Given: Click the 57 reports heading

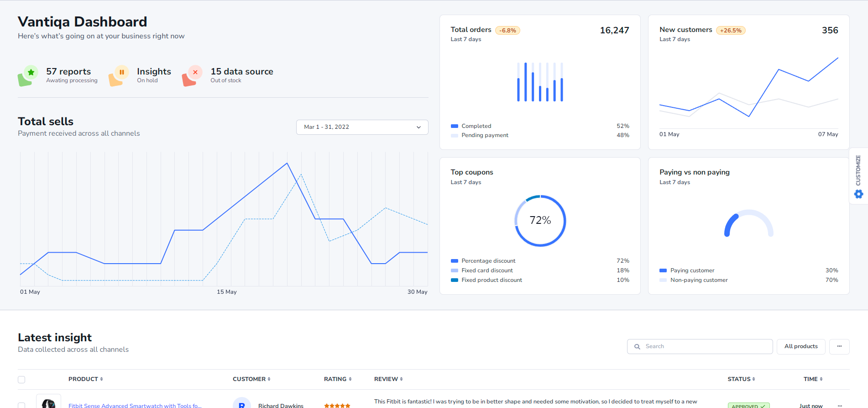Looking at the screenshot, I should coord(68,71).
